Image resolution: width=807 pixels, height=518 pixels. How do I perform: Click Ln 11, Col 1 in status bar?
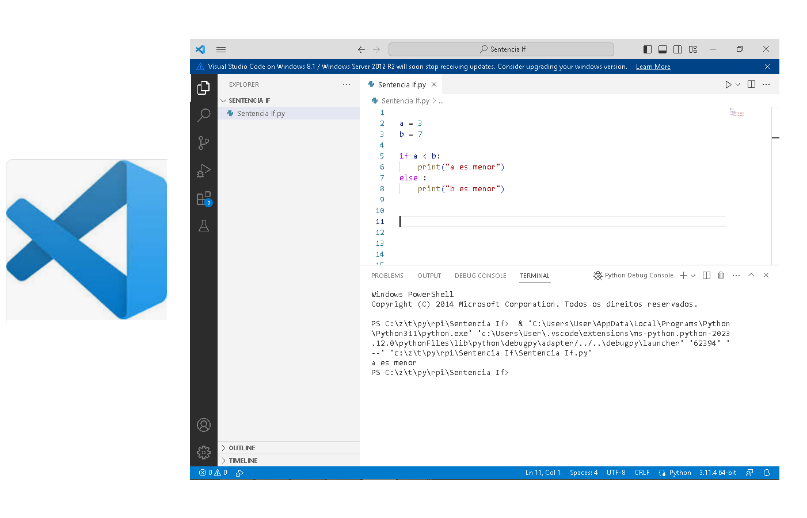(x=542, y=473)
